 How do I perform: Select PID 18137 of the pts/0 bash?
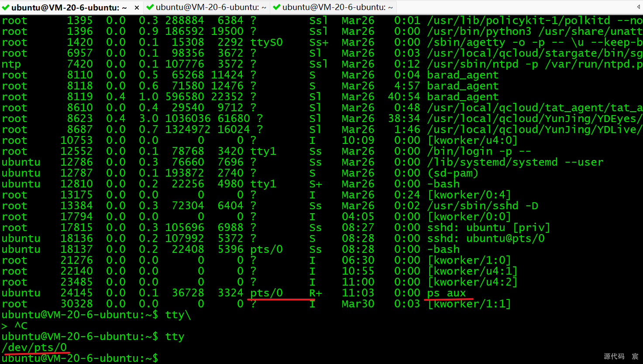77,249
